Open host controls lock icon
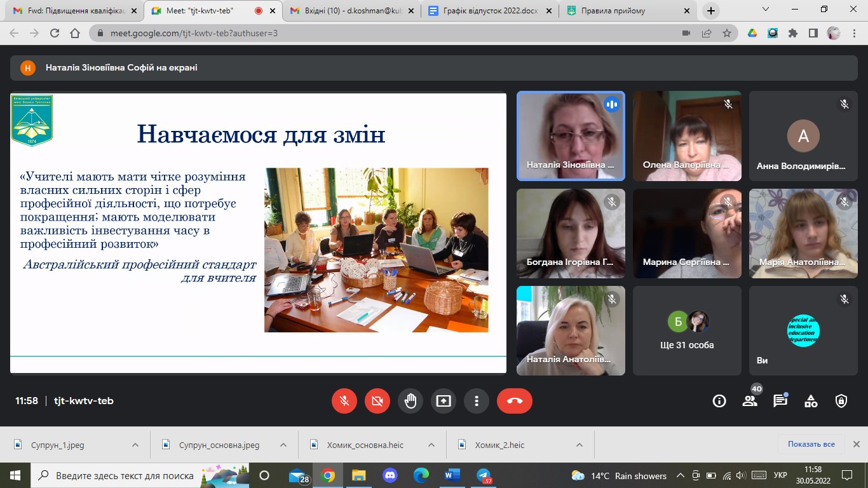The width and height of the screenshot is (868, 488). (x=841, y=401)
